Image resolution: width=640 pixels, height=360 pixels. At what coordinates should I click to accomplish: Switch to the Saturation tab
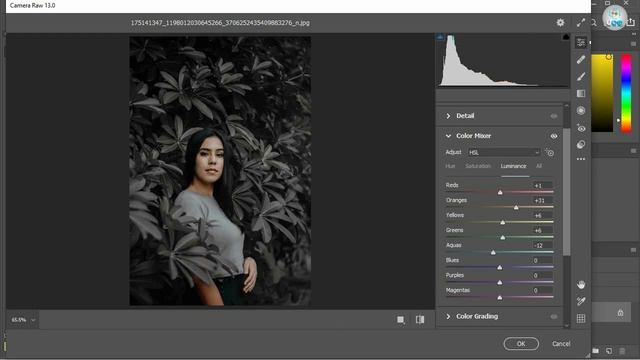click(x=478, y=166)
